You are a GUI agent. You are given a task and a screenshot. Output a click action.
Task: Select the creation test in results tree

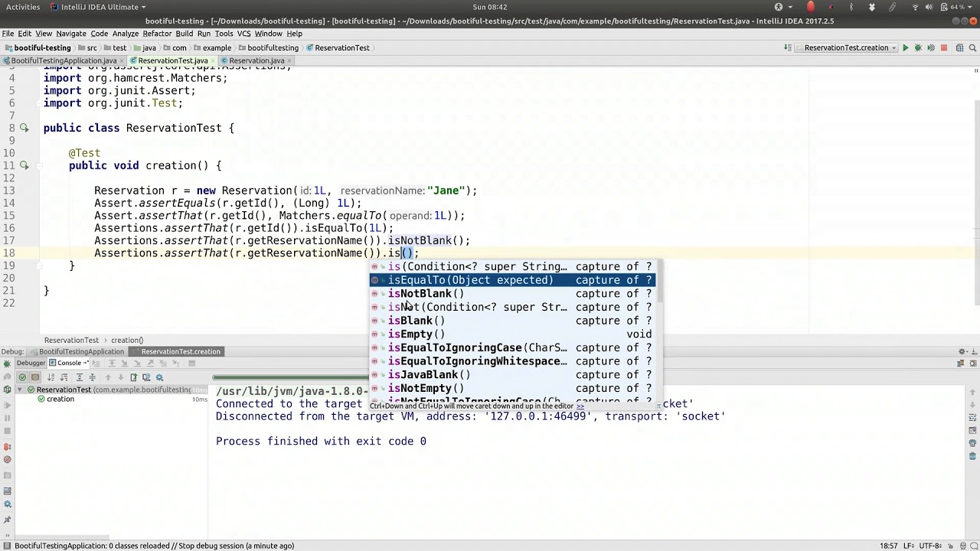point(60,399)
